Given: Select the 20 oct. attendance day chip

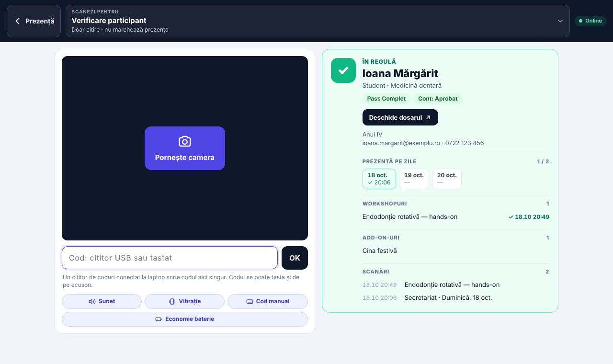Looking at the screenshot, I should tap(447, 179).
